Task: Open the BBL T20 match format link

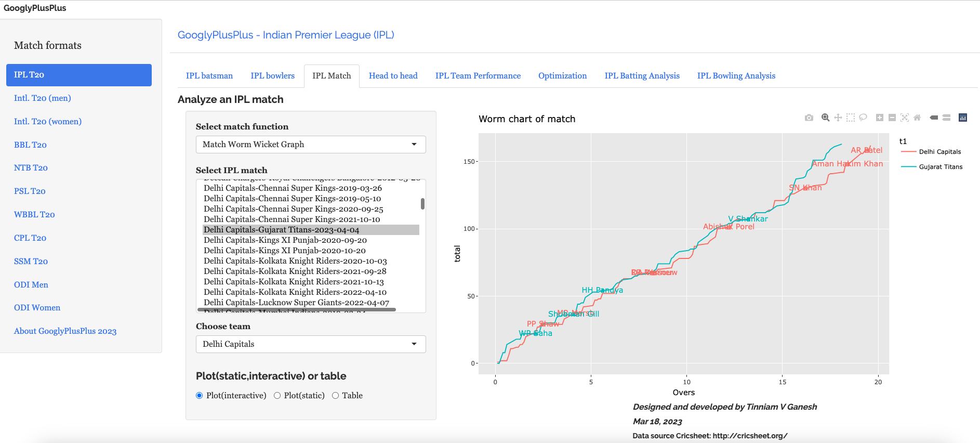Action: (x=30, y=145)
